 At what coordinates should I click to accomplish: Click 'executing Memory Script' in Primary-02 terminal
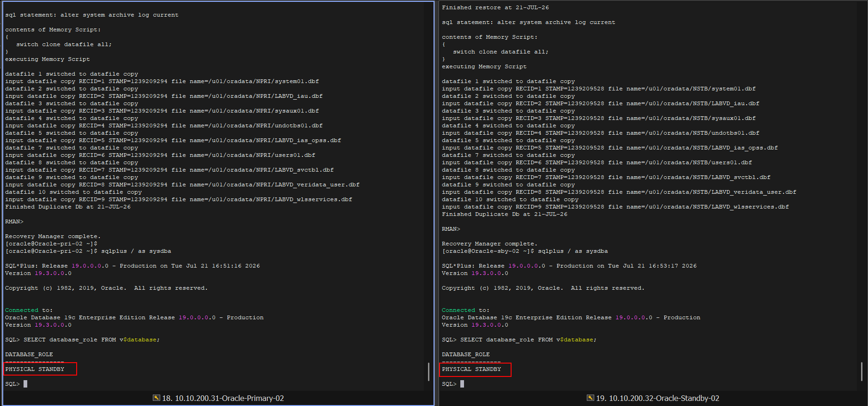[x=48, y=59]
